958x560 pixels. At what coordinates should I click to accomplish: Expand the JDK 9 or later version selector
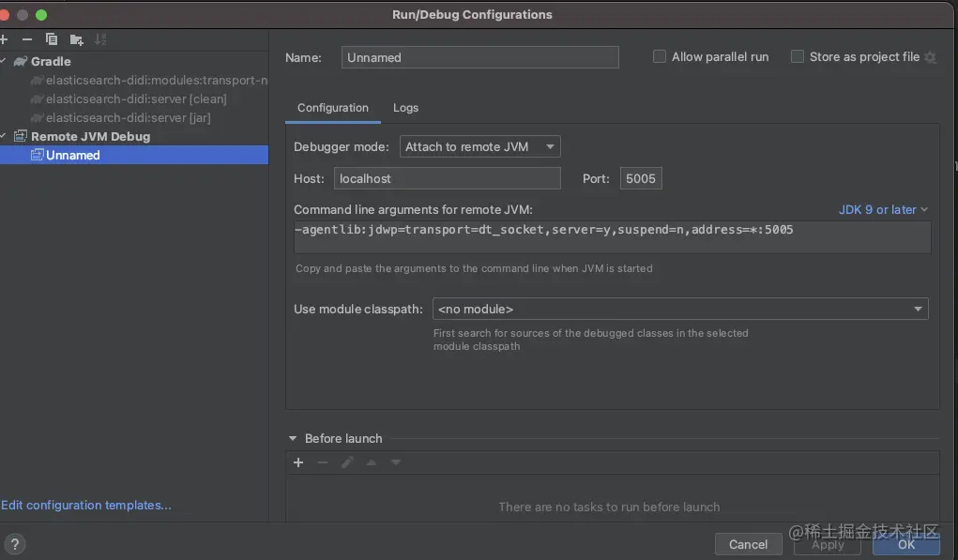[x=883, y=210]
